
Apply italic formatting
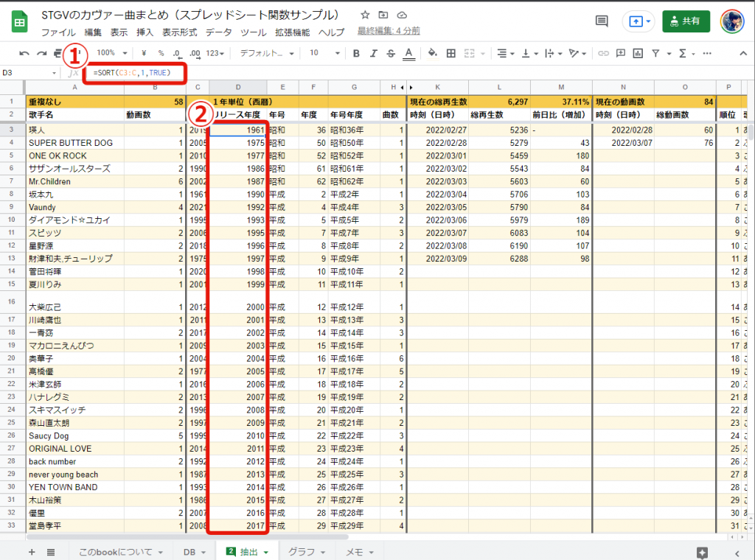[x=374, y=53]
